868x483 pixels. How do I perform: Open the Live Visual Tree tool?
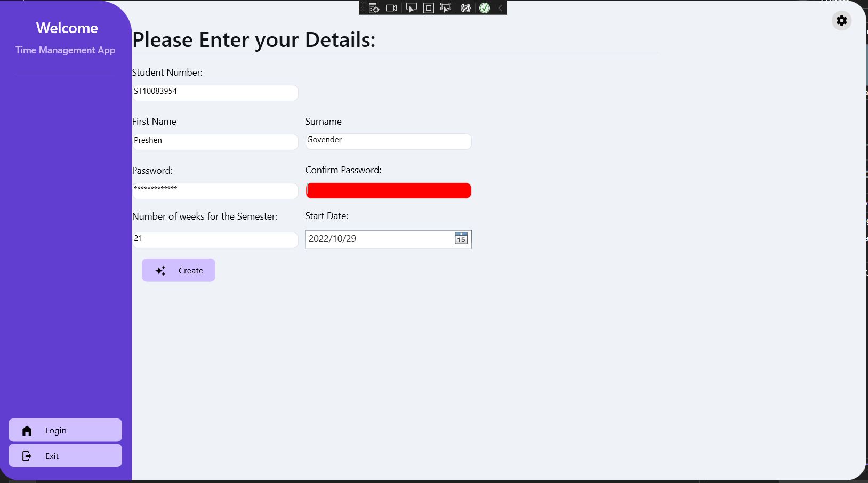[x=375, y=7]
